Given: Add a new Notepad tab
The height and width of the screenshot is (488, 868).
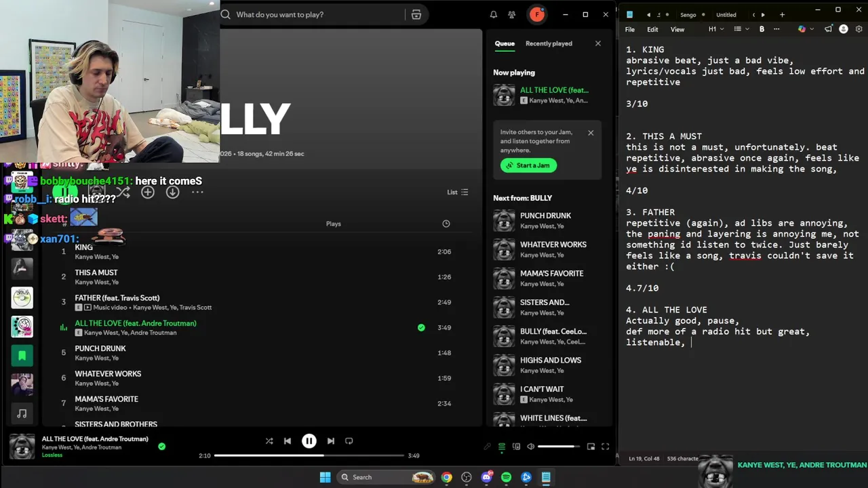Looking at the screenshot, I should pos(782,15).
